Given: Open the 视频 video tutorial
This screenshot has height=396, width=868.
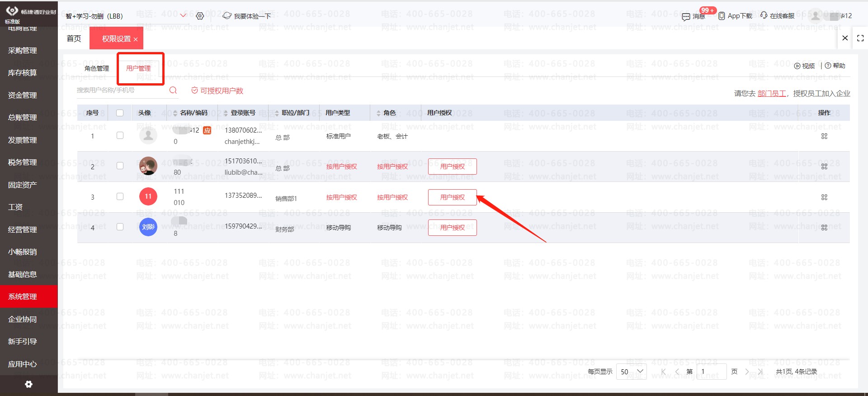Looking at the screenshot, I should coord(805,66).
